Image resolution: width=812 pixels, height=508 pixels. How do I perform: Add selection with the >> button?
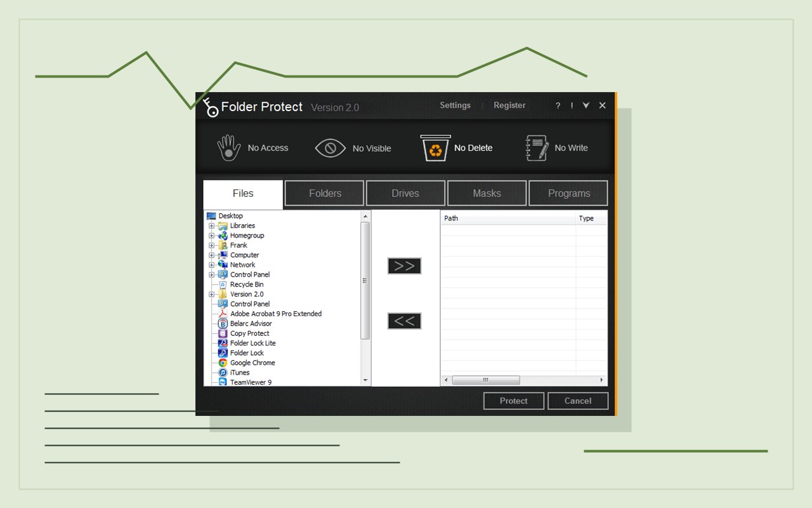pos(405,266)
